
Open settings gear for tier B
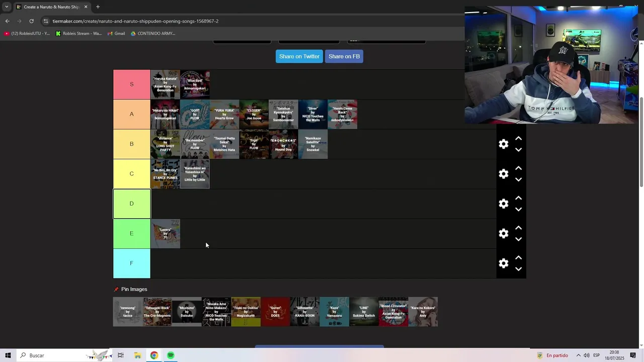(504, 144)
